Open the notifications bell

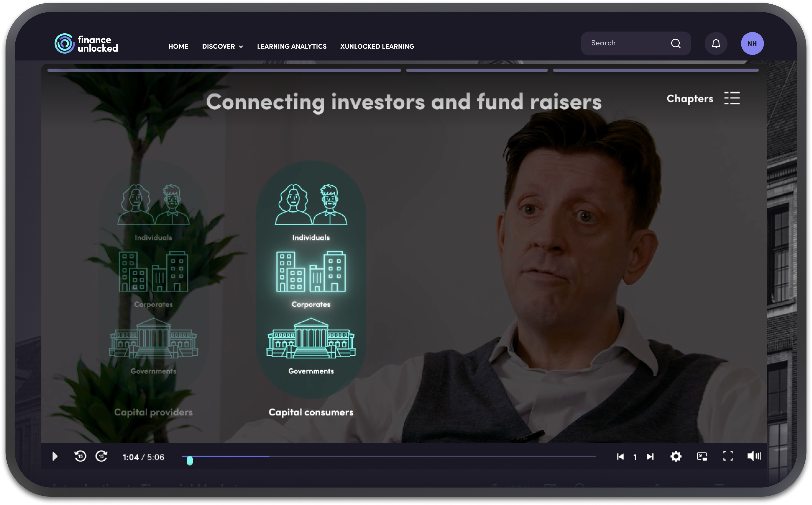pos(716,43)
